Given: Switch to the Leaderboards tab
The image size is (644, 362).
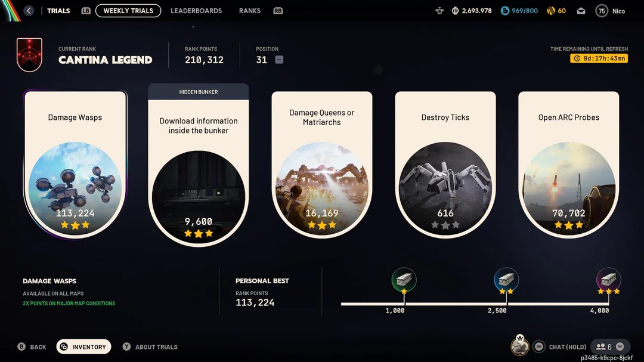Looking at the screenshot, I should tap(196, 11).
